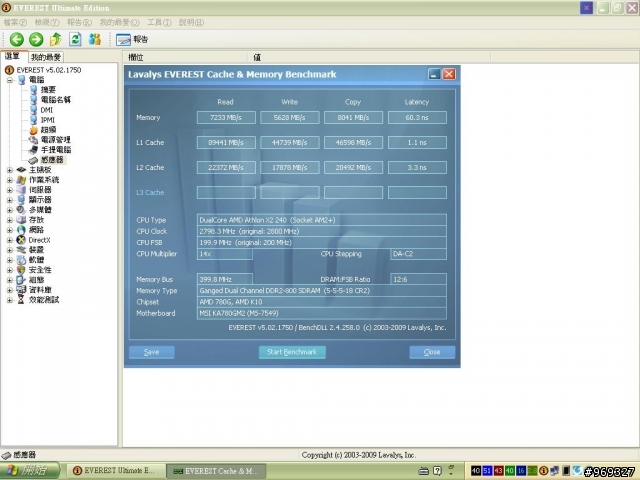The image size is (640, 480).
Task: Click the 安全性 shield icon
Action: pos(21,270)
